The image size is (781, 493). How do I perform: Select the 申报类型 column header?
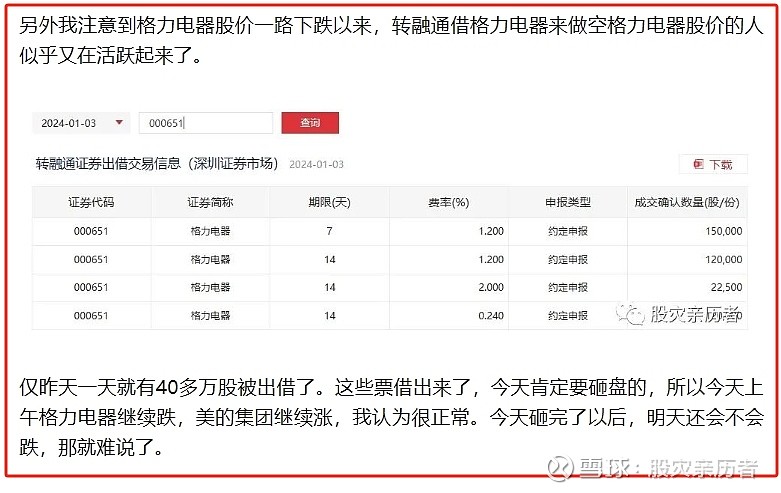[x=568, y=202]
